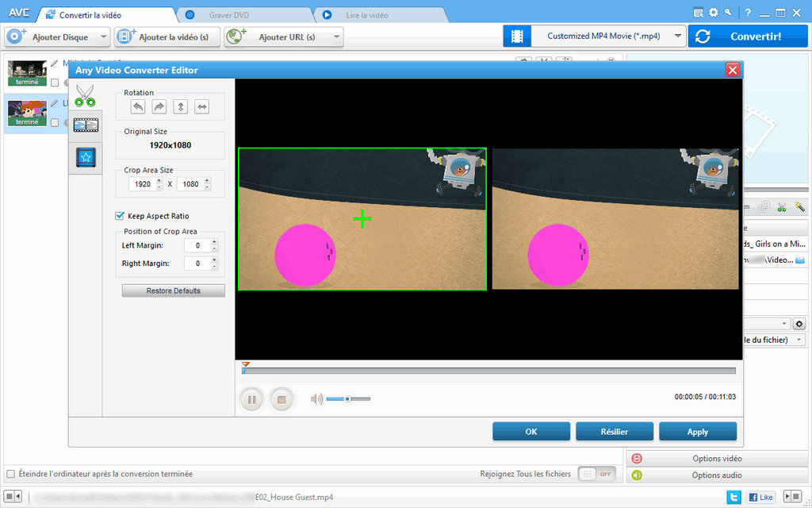812x508 pixels.
Task: Select second video thumbnail in file list
Action: (27, 114)
